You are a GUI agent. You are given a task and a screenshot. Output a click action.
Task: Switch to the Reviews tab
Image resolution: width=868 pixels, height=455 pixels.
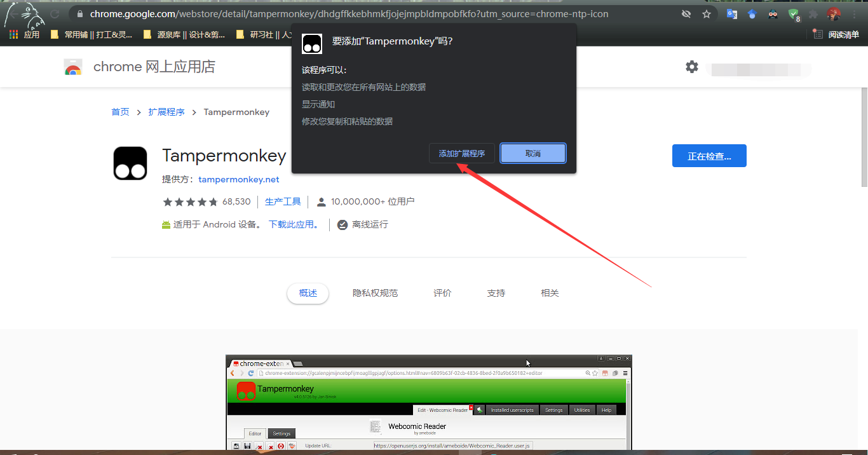pos(442,293)
